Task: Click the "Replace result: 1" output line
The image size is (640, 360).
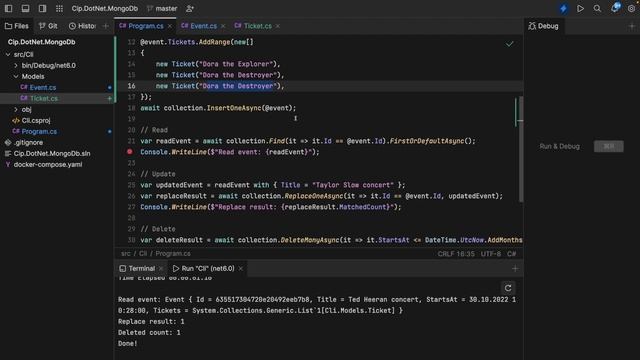Action: tap(151, 322)
